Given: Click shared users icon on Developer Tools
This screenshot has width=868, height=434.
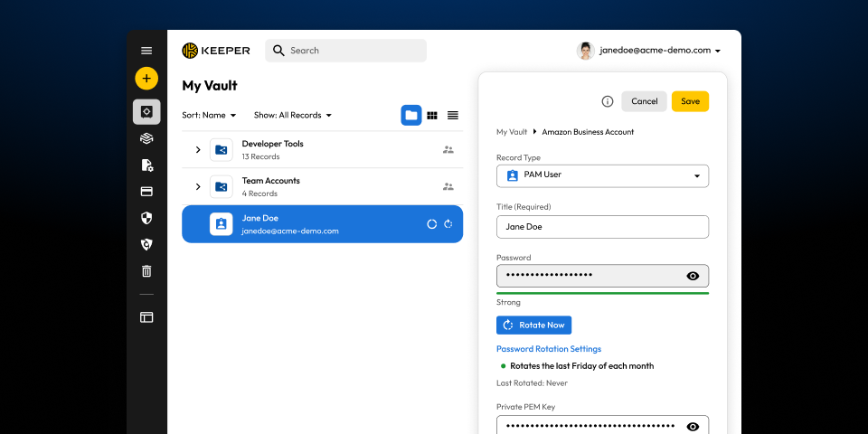Looking at the screenshot, I should point(448,150).
